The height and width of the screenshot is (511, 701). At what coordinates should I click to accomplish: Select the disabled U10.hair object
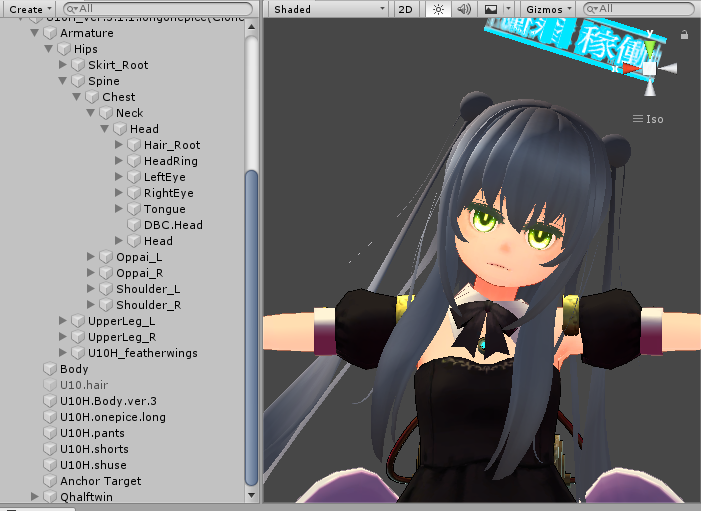click(84, 385)
